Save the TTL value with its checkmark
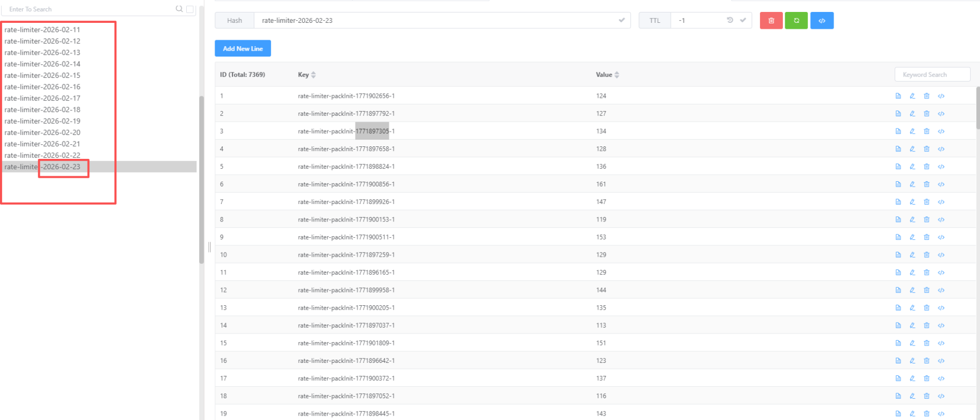This screenshot has height=420, width=980. (x=743, y=20)
